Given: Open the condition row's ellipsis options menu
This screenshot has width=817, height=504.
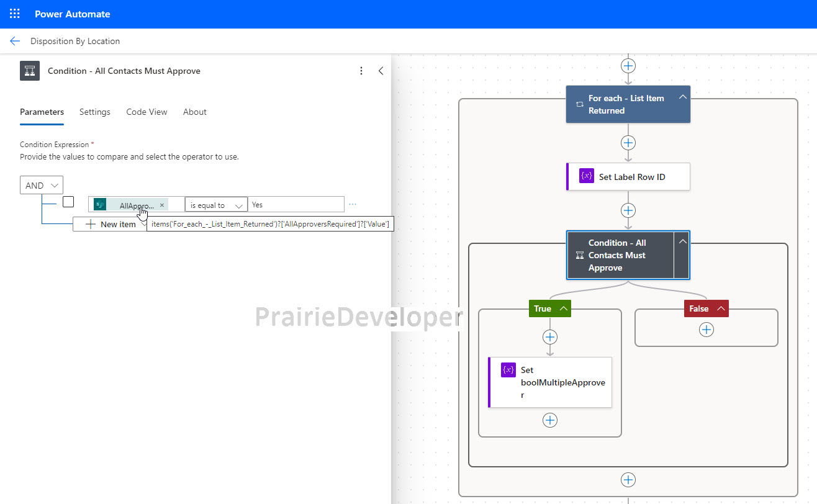Looking at the screenshot, I should pos(353,204).
